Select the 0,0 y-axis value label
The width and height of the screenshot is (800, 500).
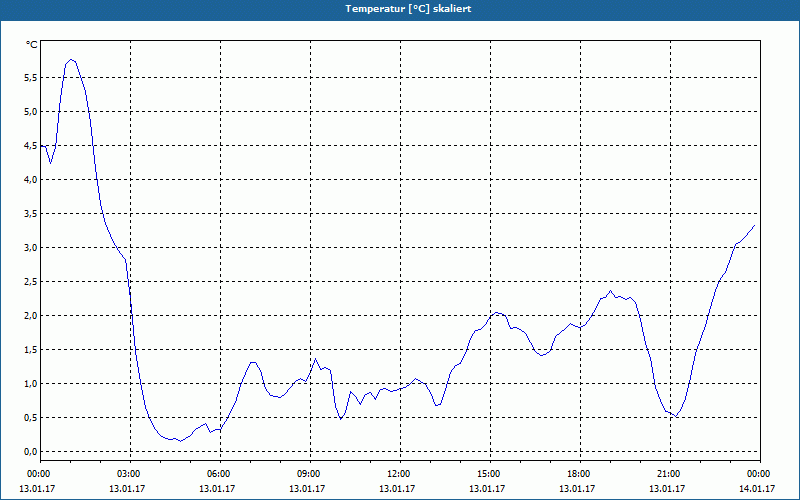click(x=30, y=452)
